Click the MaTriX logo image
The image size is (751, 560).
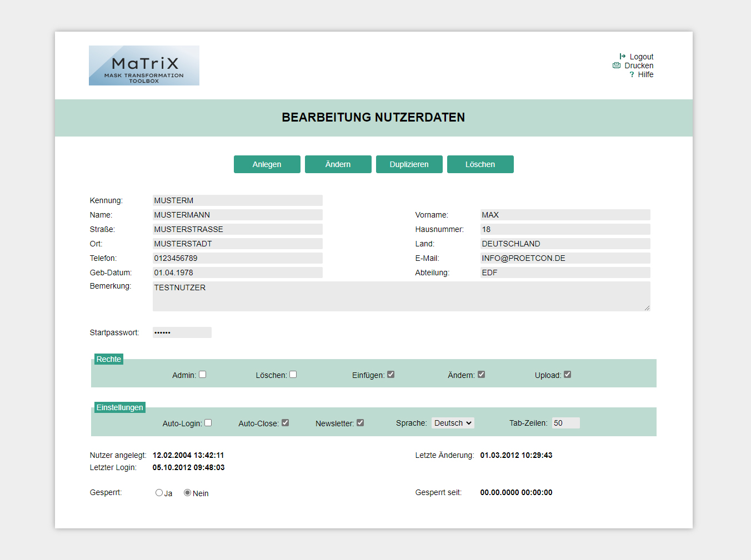coord(144,65)
